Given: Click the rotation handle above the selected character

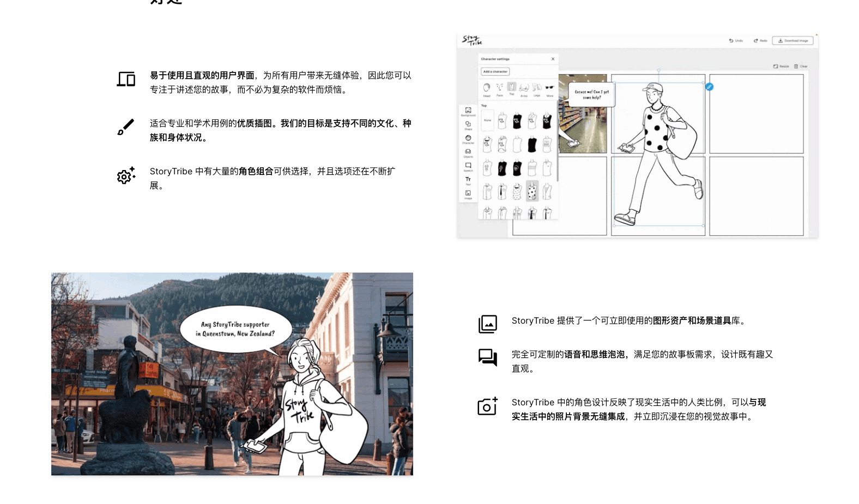Looking at the screenshot, I should click(x=658, y=70).
